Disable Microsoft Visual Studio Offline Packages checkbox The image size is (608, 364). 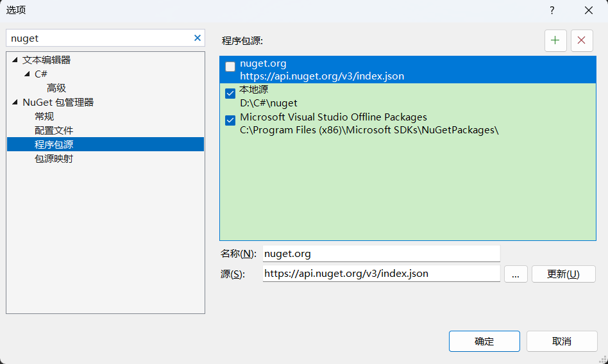click(x=230, y=120)
